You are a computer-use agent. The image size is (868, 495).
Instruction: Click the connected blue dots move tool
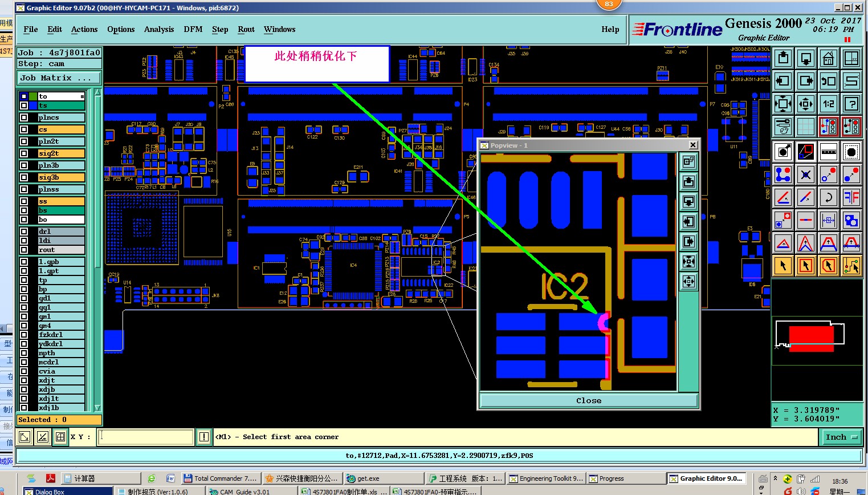pos(783,174)
